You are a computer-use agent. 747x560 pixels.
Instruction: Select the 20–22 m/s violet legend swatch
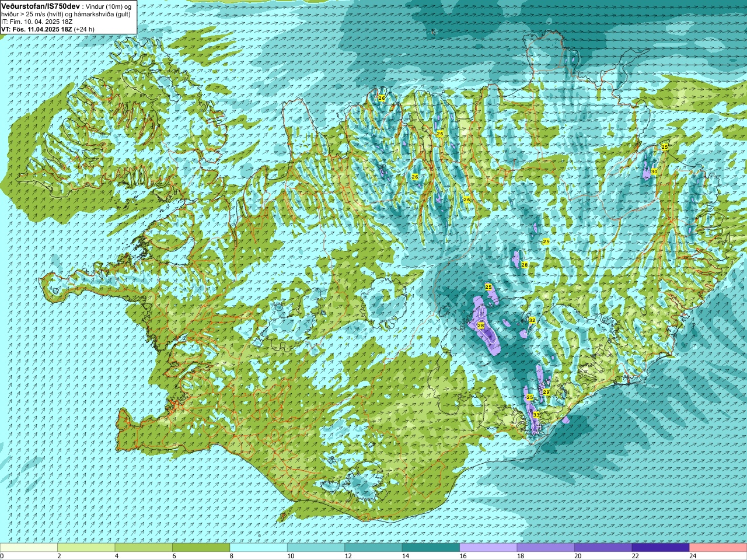(603, 548)
